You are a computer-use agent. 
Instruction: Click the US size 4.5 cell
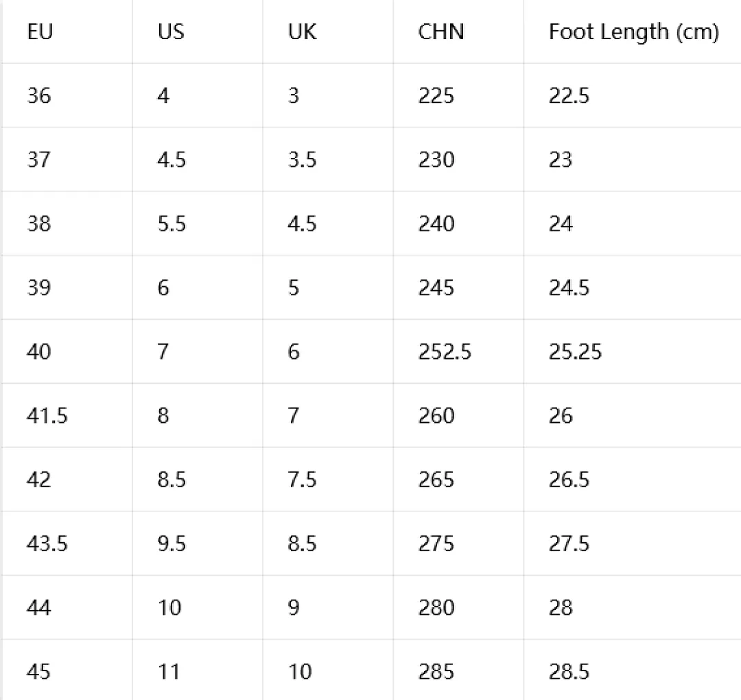click(198, 159)
